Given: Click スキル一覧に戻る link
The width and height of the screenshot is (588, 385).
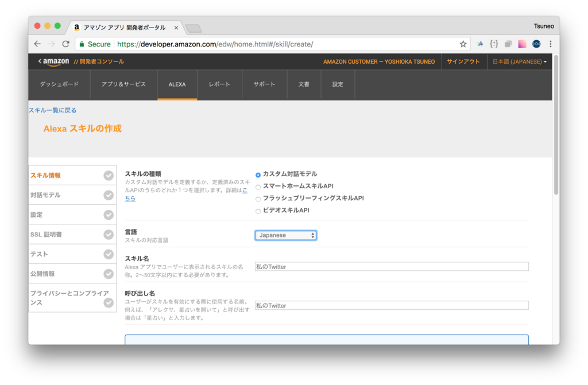Looking at the screenshot, I should tap(52, 110).
